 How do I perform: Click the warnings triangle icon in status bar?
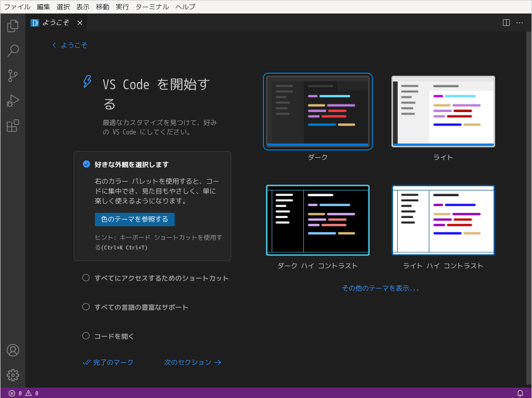coord(29,393)
